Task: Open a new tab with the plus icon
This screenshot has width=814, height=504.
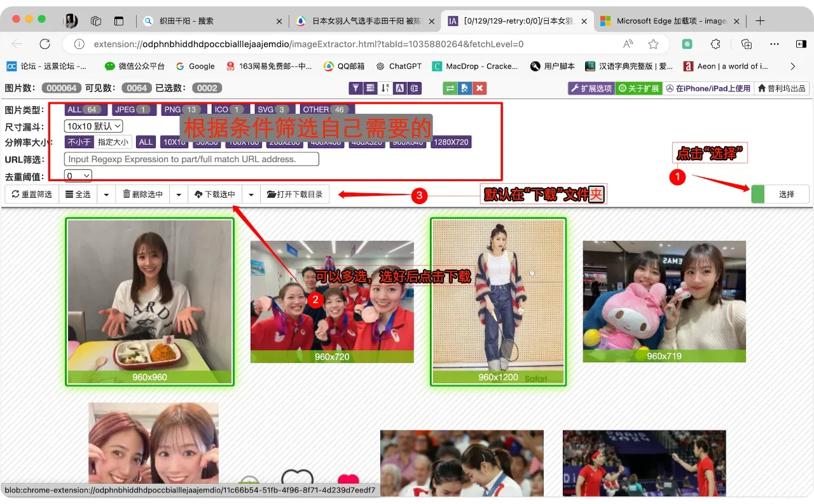Action: 760,21
